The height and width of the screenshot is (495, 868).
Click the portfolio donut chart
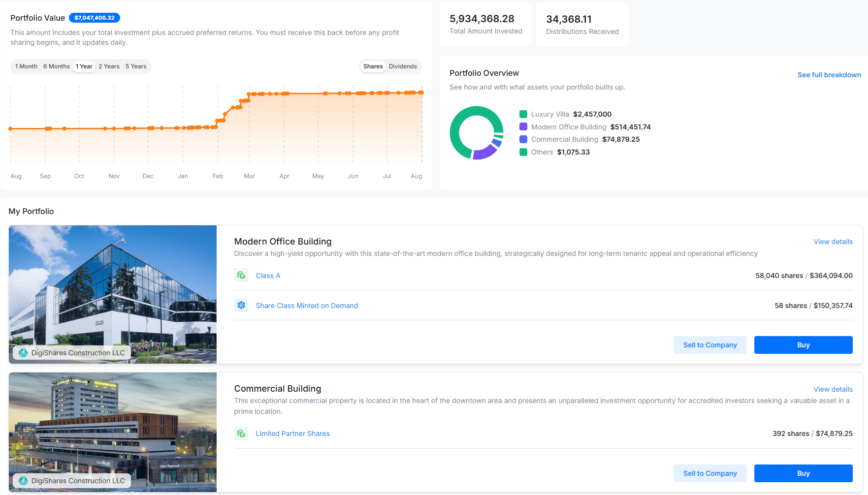[x=477, y=133]
